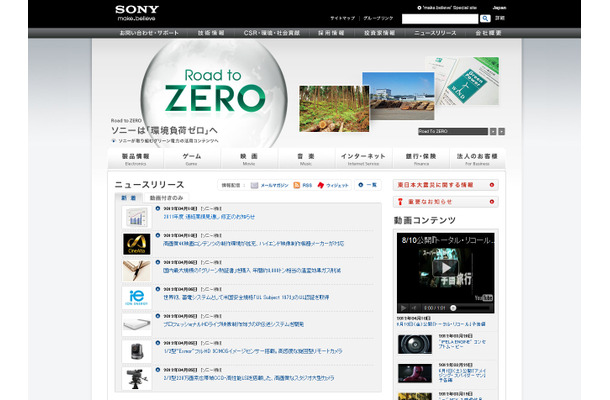Click the header search text box

440,19
